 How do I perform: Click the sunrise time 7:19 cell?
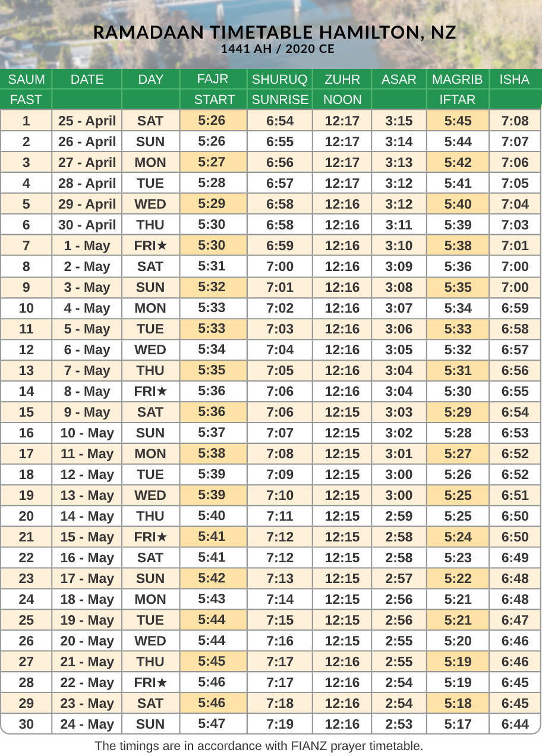click(280, 724)
